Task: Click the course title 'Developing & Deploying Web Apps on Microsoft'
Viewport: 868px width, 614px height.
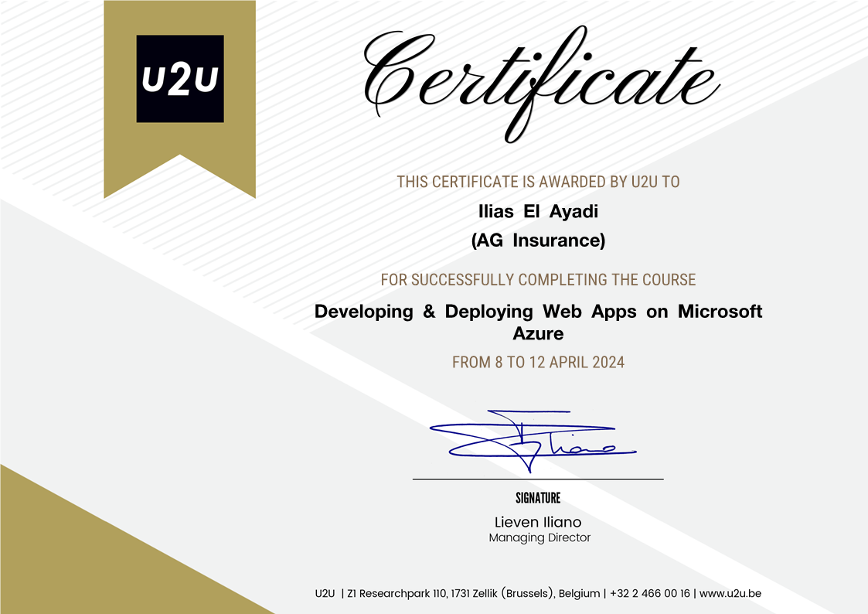Action: coord(538,312)
